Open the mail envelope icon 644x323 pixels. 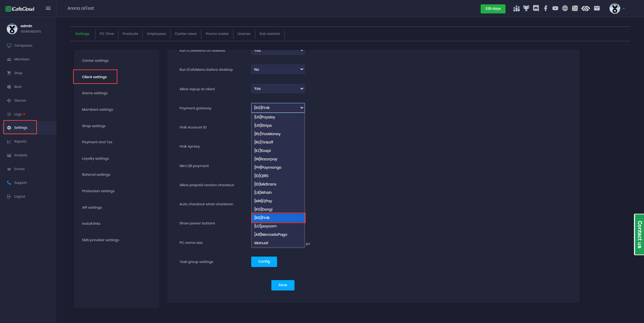click(x=597, y=8)
